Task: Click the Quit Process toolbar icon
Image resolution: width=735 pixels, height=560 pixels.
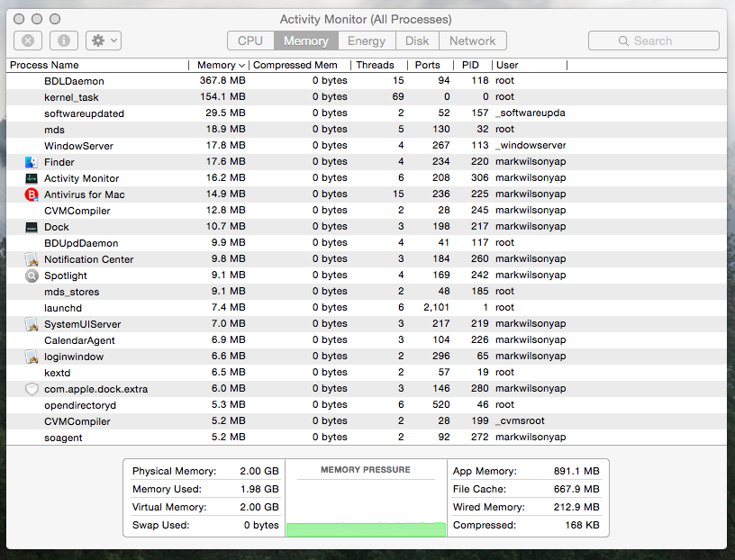Action: 28,41
